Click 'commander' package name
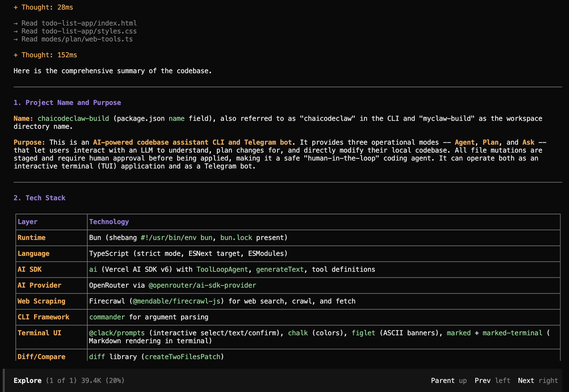Viewport: 569px width, 392px height. point(107,317)
